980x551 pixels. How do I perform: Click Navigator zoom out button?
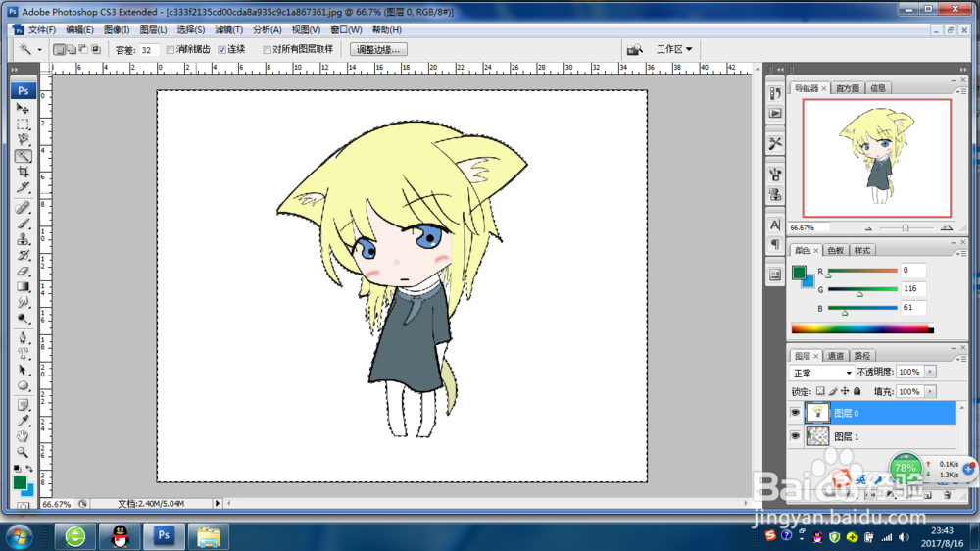point(868,228)
